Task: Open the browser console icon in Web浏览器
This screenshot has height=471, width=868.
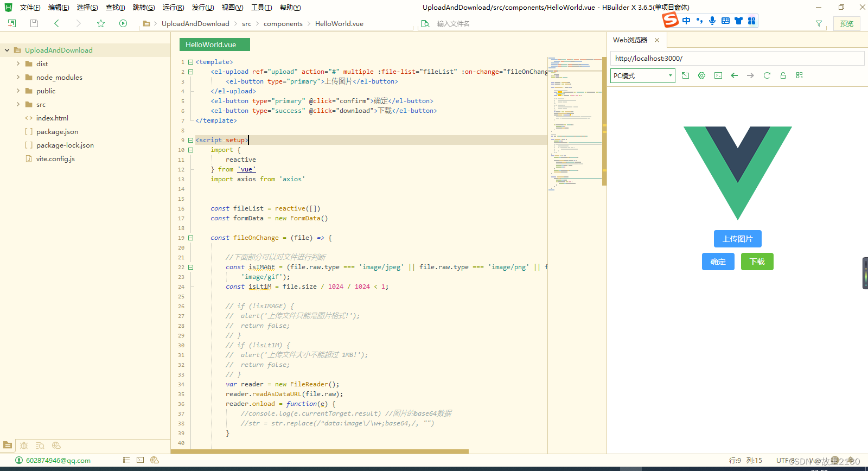Action: click(x=718, y=75)
